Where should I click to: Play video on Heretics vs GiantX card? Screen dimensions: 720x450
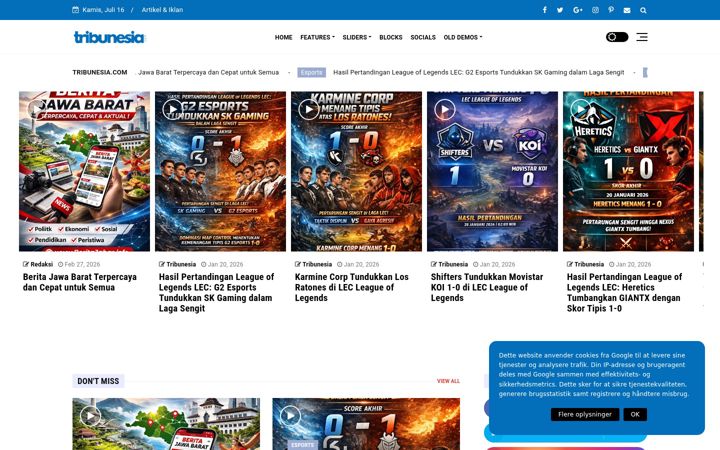click(x=581, y=109)
